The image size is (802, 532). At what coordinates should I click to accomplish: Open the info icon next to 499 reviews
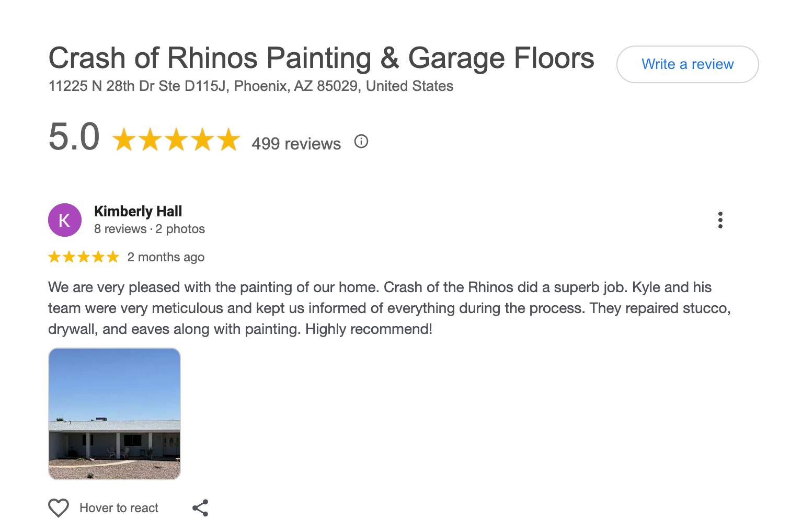pos(361,141)
